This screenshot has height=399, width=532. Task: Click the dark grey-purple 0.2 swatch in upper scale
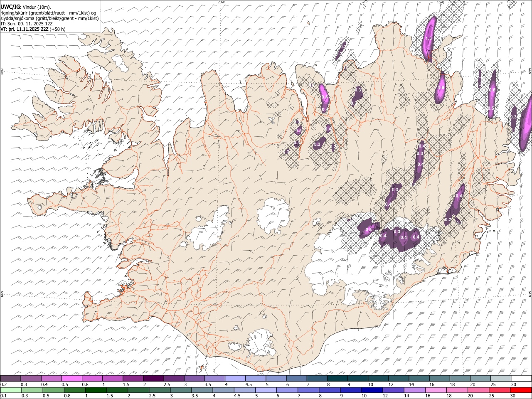click(10, 378)
